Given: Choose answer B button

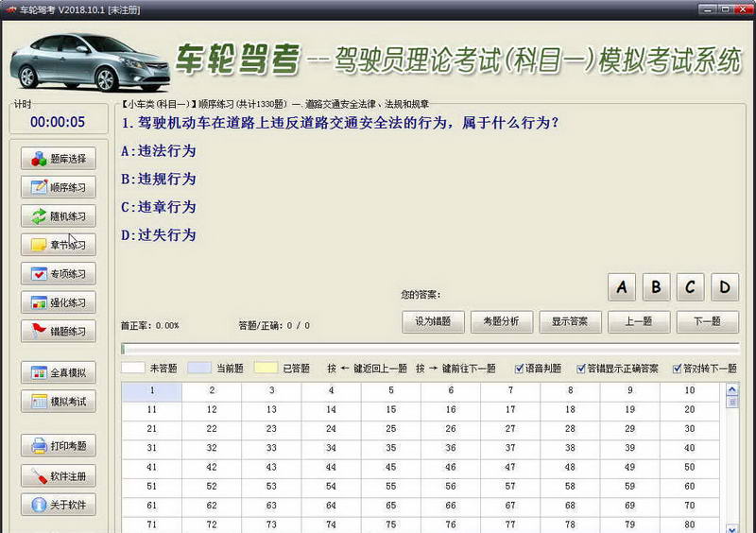Looking at the screenshot, I should coord(656,287).
